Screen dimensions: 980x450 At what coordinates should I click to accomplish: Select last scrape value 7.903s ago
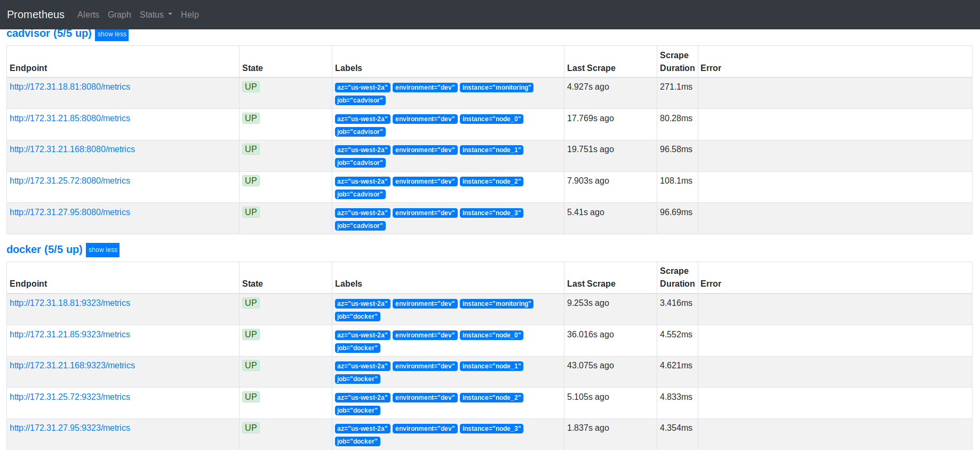[x=588, y=180]
